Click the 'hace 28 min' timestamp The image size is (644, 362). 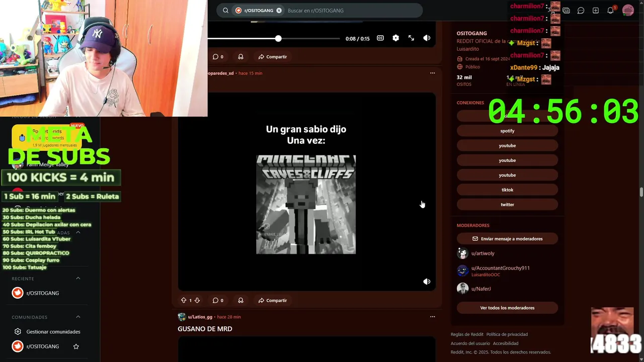[229, 317]
